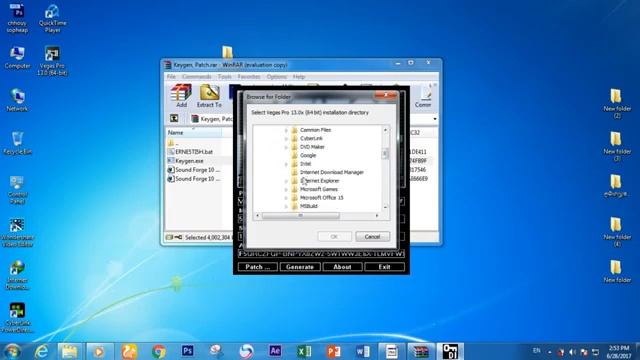Image resolution: width=640 pixels, height=360 pixels.
Task: Switch to WinRAR taskbar button
Action: coord(421,351)
